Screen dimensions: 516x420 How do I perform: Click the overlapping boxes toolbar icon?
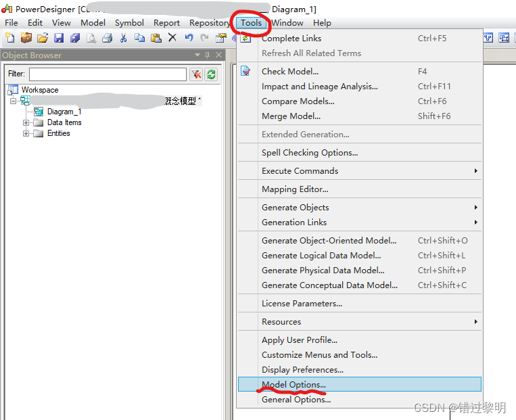click(504, 38)
